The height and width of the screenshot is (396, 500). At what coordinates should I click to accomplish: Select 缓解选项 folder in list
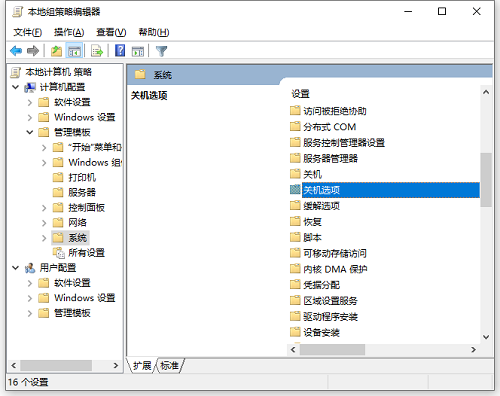pyautogui.click(x=321, y=206)
